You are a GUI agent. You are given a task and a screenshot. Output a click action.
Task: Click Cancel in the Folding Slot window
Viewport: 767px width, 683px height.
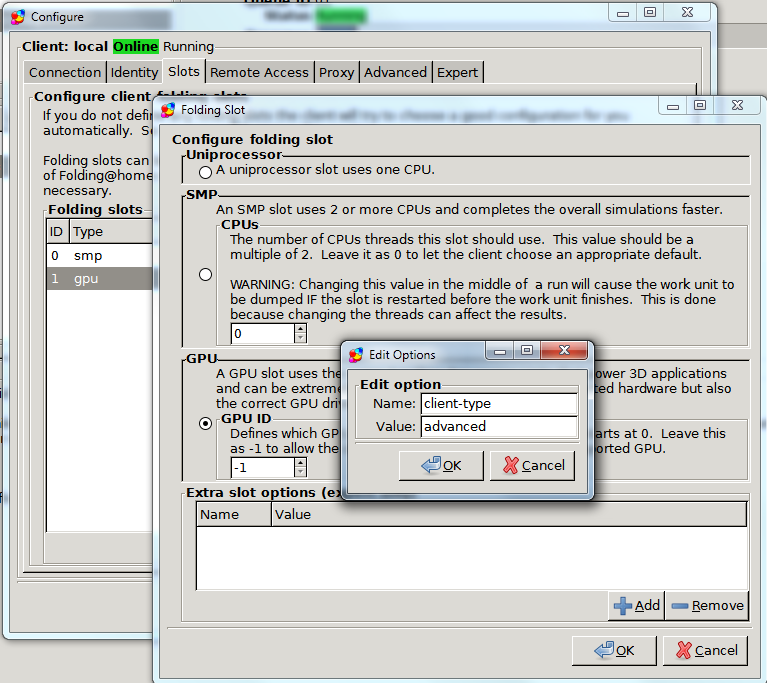coord(705,650)
